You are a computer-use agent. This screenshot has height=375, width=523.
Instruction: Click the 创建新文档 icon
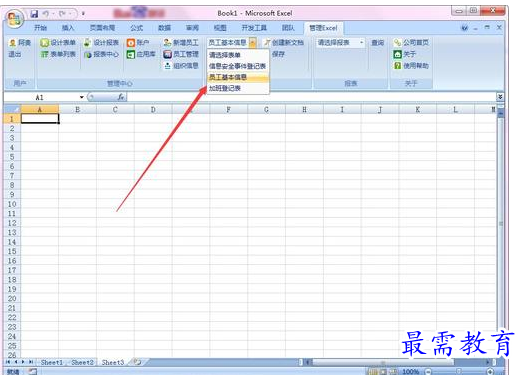(x=267, y=43)
